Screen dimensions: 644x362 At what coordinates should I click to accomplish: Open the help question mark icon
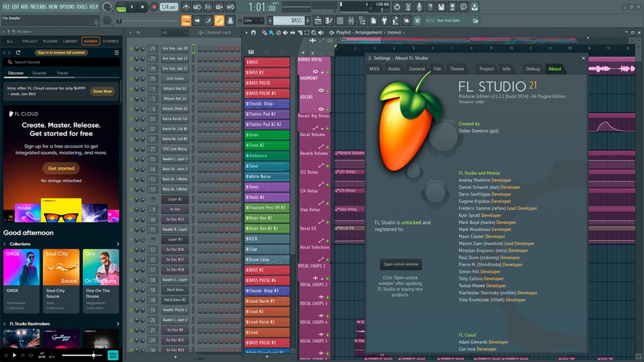tap(430, 7)
